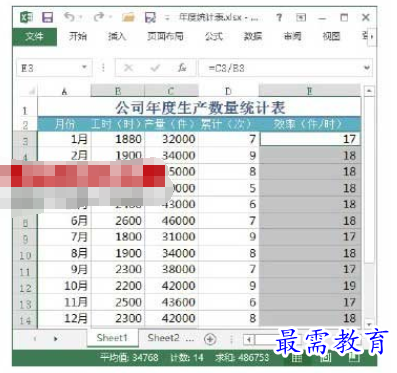
Task: Cancel formula entry with the X icon
Action: pos(128,68)
